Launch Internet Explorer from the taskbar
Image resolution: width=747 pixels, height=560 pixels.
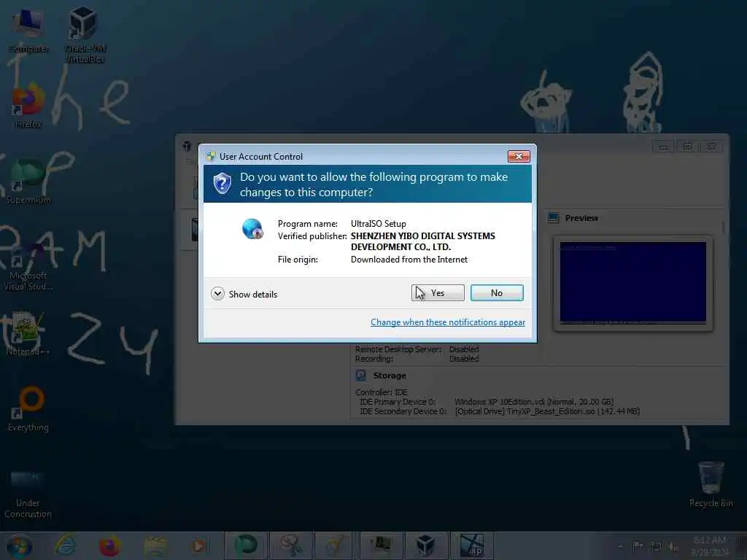pos(65,545)
